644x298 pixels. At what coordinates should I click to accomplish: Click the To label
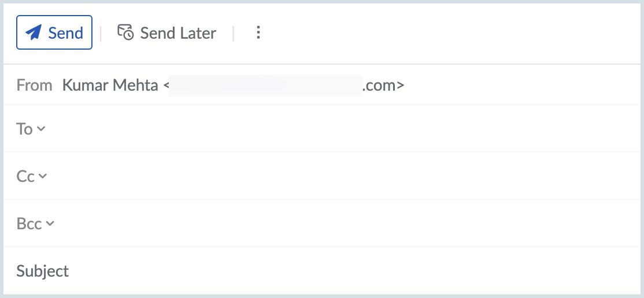(24, 129)
